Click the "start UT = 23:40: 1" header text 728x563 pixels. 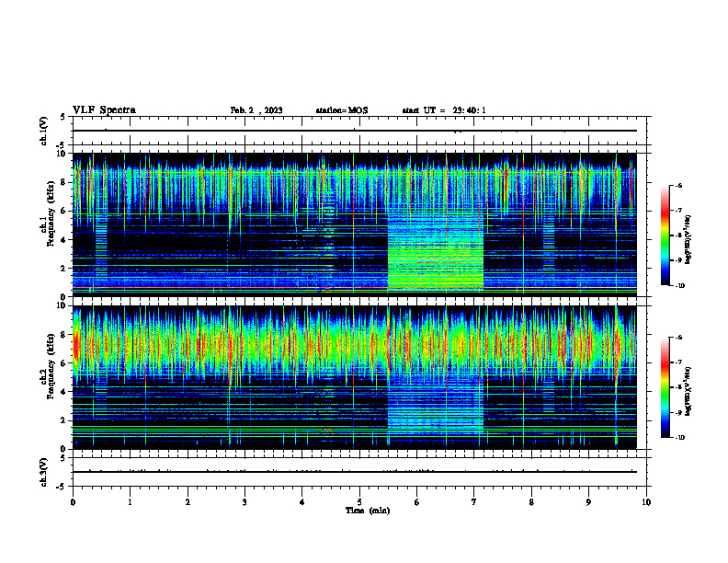pos(444,110)
